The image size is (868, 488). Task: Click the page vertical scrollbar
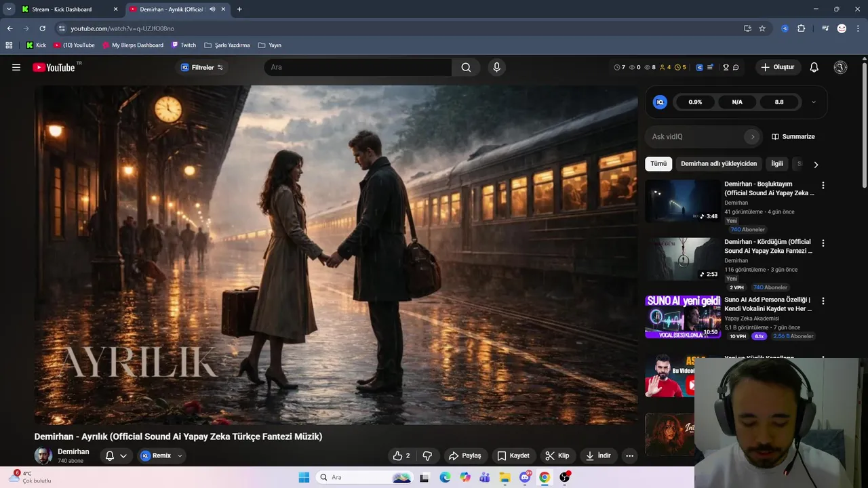tap(864, 125)
